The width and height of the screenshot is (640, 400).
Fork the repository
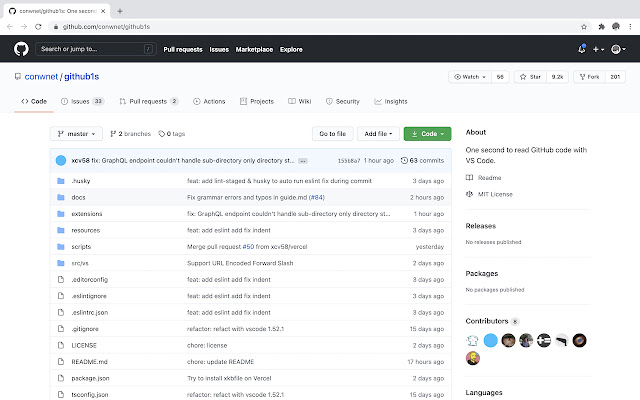click(x=589, y=77)
